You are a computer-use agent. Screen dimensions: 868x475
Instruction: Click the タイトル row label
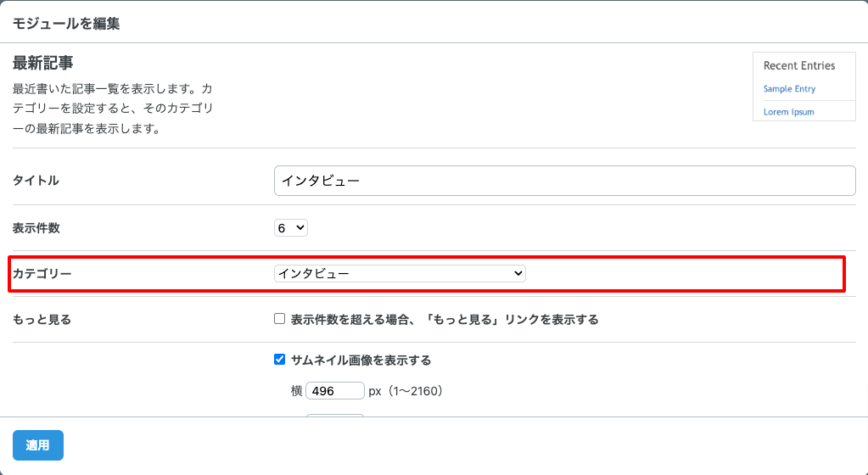pos(36,181)
